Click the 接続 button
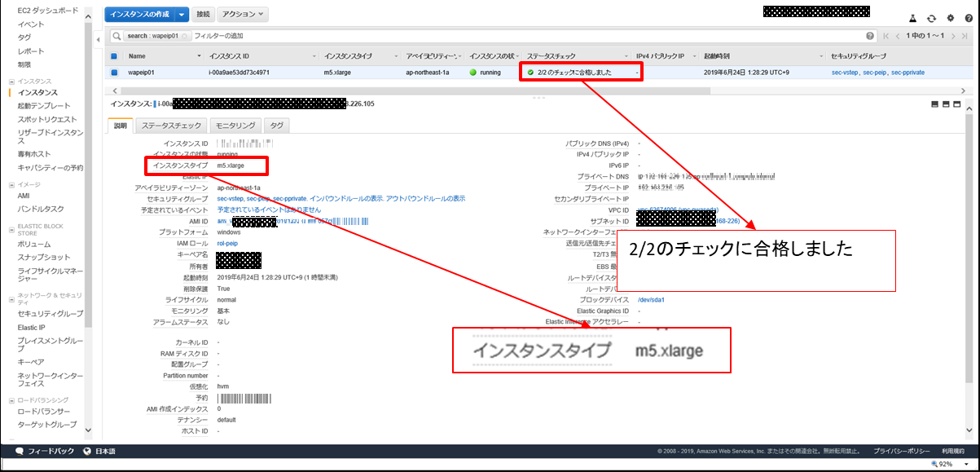Viewport: 980px width, 472px height. click(204, 14)
